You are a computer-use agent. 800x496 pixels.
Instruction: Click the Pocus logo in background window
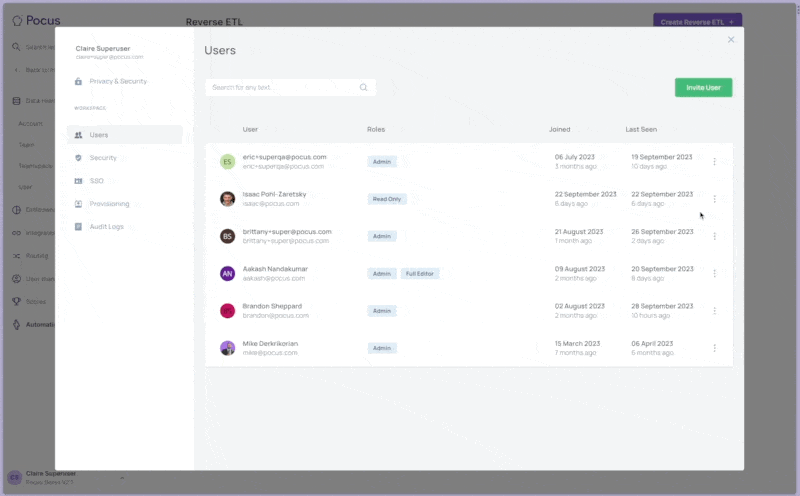click(36, 20)
